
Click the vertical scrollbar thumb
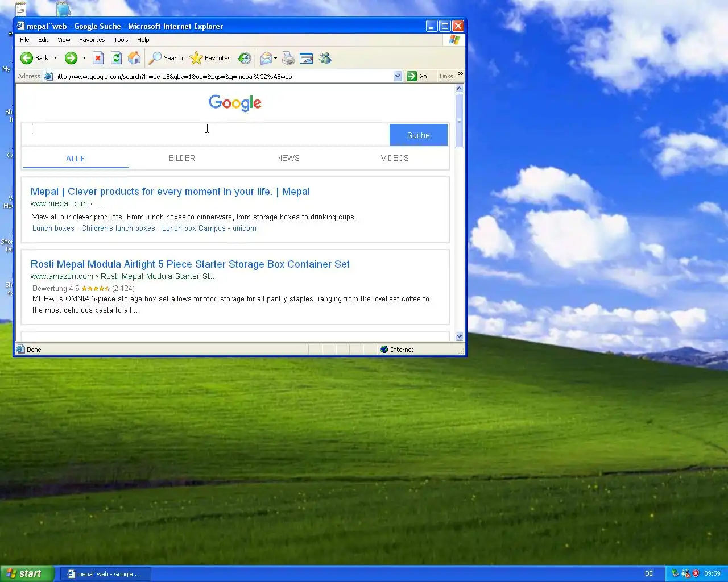pyautogui.click(x=460, y=121)
